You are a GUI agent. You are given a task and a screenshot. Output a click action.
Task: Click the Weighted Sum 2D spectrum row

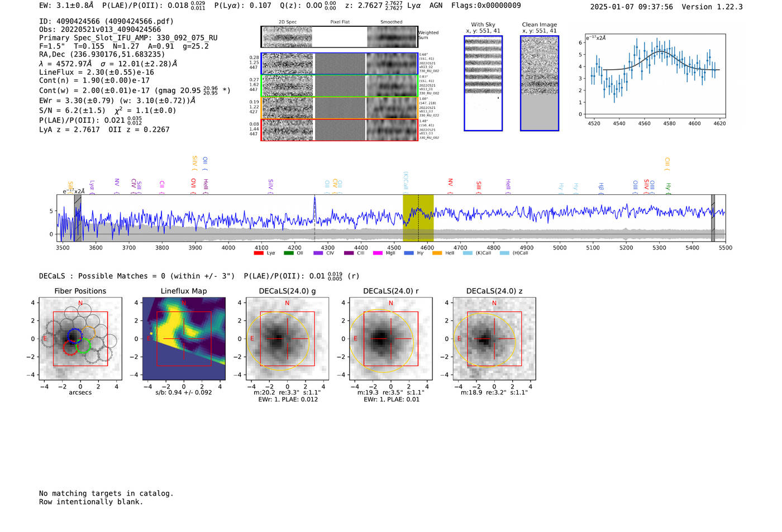click(340, 37)
